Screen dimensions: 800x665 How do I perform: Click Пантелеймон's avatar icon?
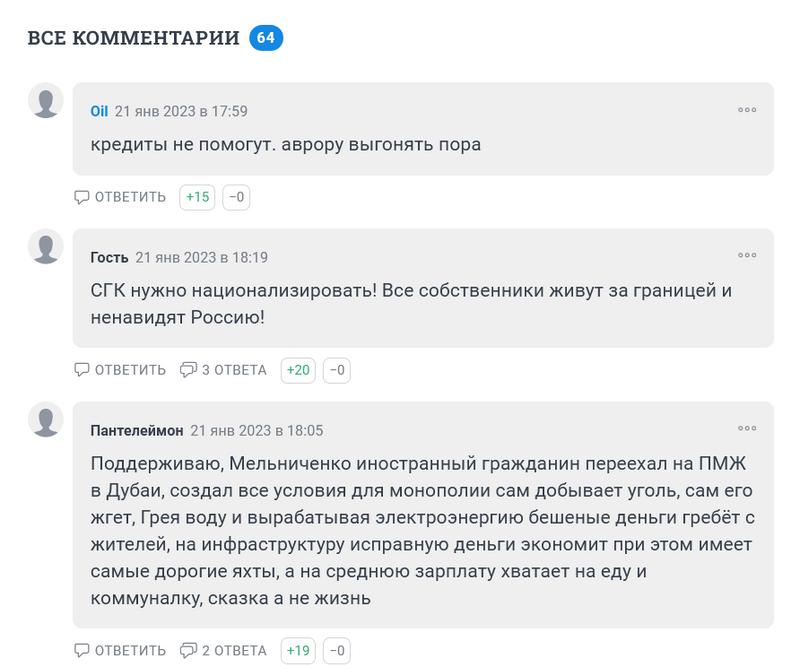(46, 420)
